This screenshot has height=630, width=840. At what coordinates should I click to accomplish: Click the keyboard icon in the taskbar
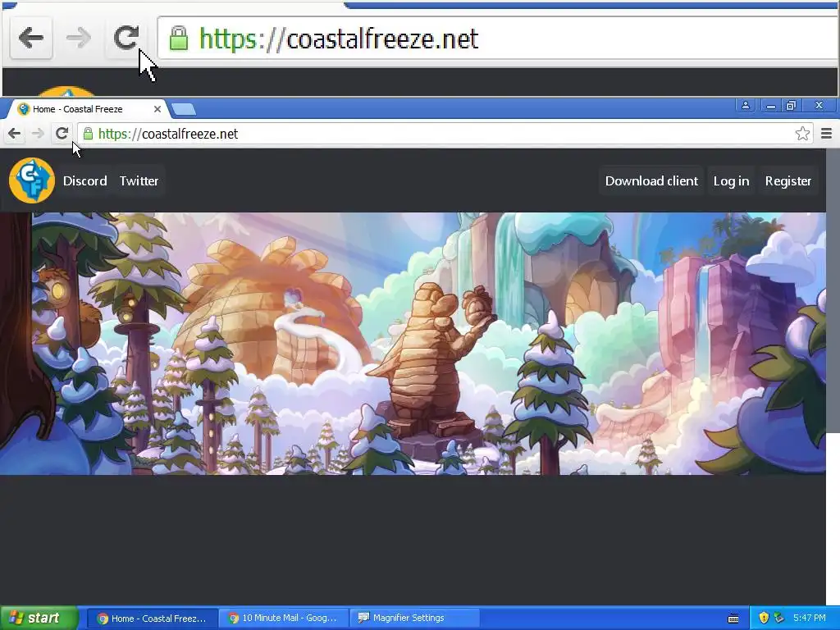click(x=733, y=619)
